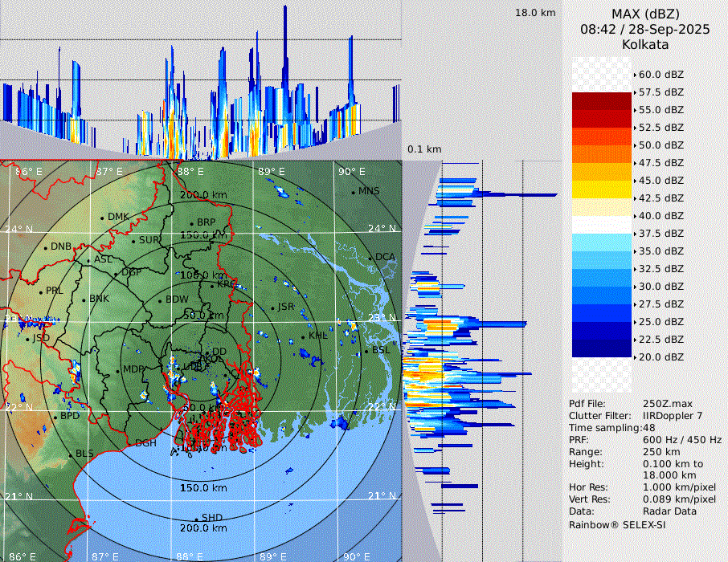Screen dimensions: 728x562
Task: Click the MAX (dBZ) title text
Action: pos(645,14)
